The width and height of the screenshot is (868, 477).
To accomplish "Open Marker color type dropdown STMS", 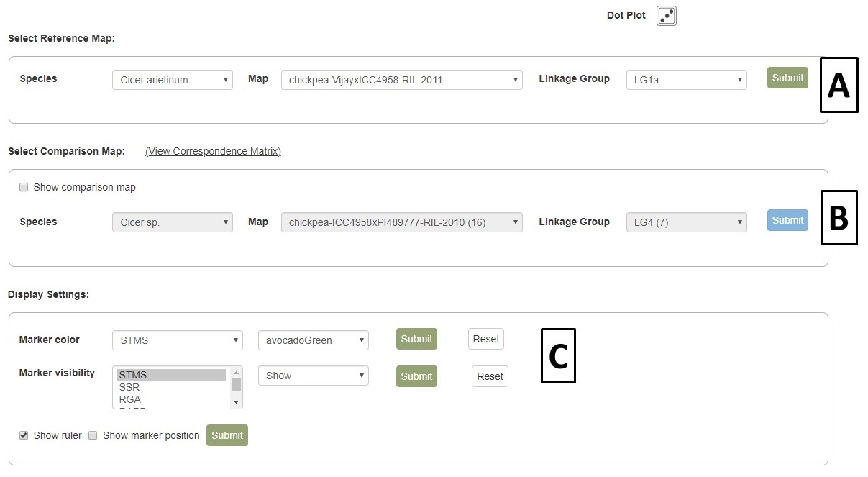I will [x=178, y=340].
